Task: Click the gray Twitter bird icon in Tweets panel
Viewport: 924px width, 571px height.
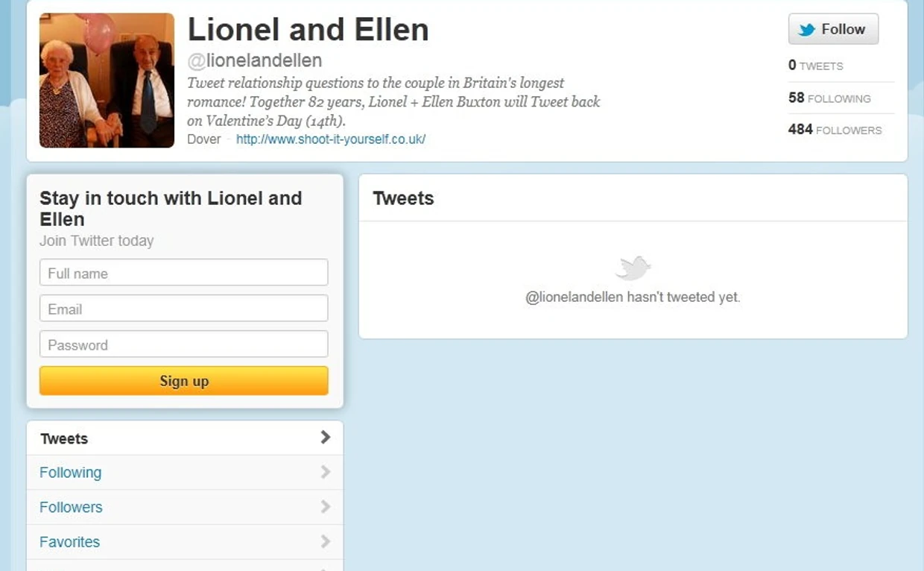Action: tap(633, 268)
